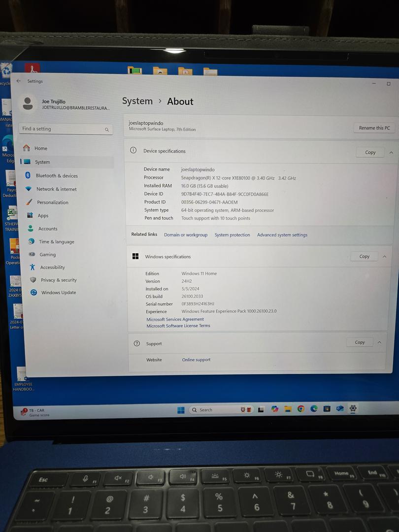Click the Windows Feature Experience Pack text
This screenshot has width=399, height=532.
pos(229,311)
